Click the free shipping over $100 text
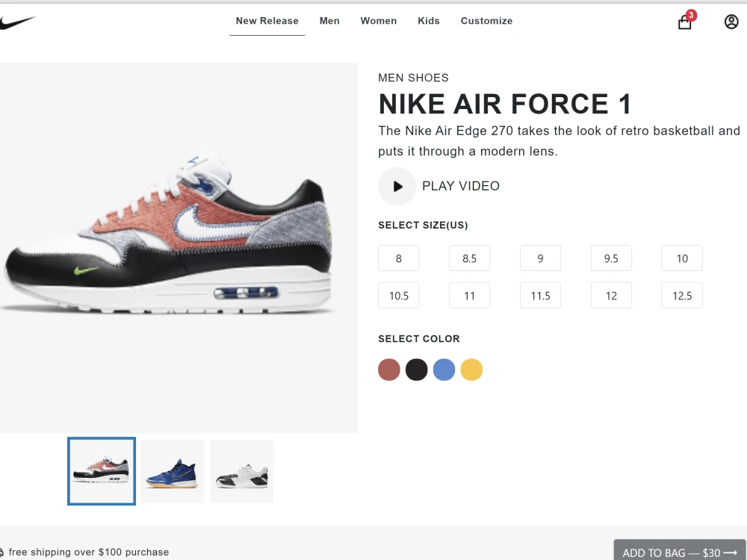 click(89, 552)
